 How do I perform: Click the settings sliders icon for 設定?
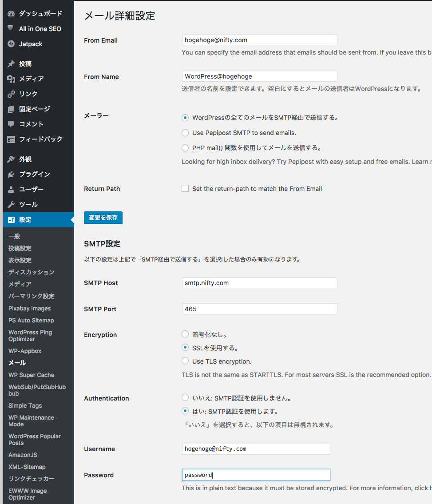point(11,219)
